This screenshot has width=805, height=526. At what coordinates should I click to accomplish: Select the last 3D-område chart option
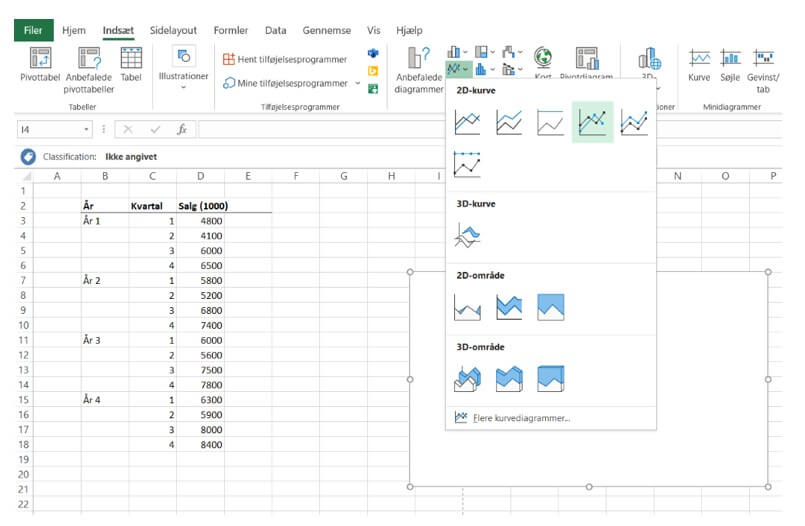pos(551,378)
